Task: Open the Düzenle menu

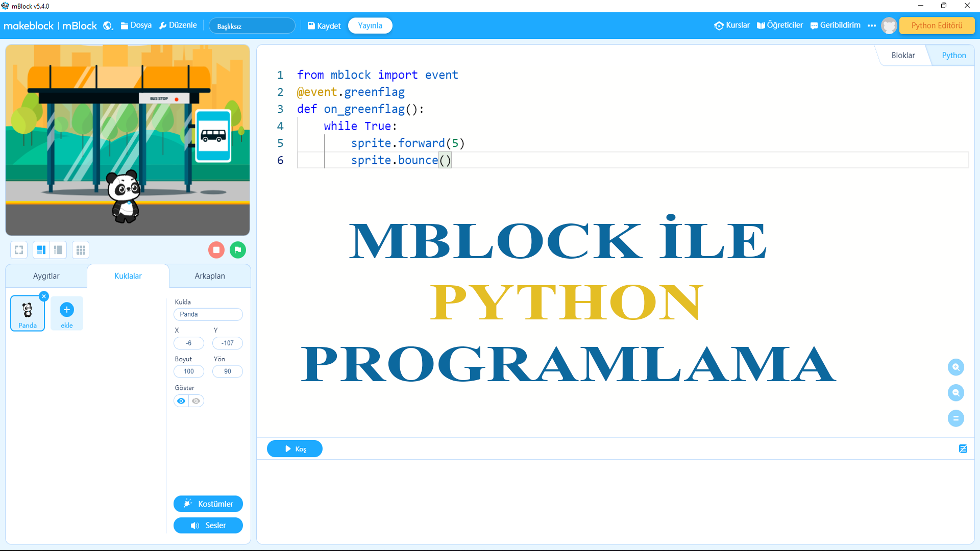Action: coord(178,25)
